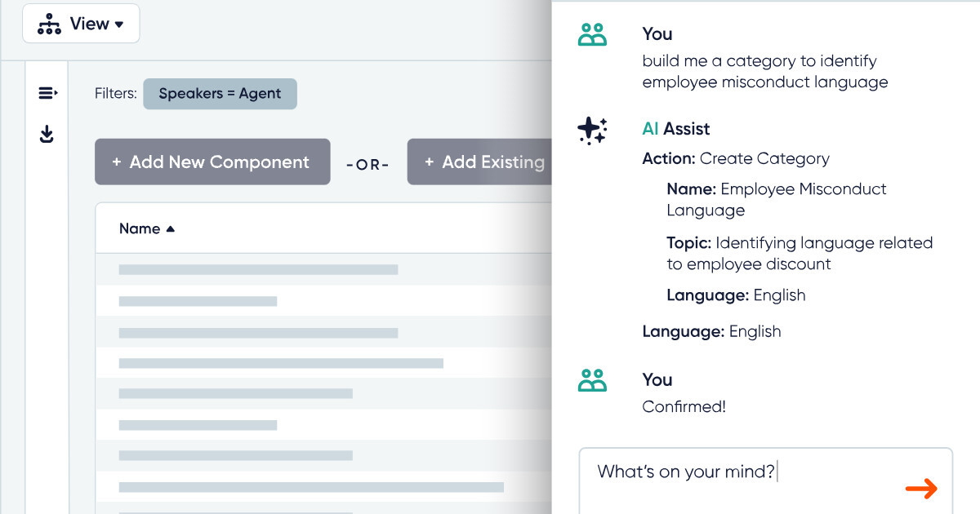Send the message with the orange arrow

click(x=921, y=488)
